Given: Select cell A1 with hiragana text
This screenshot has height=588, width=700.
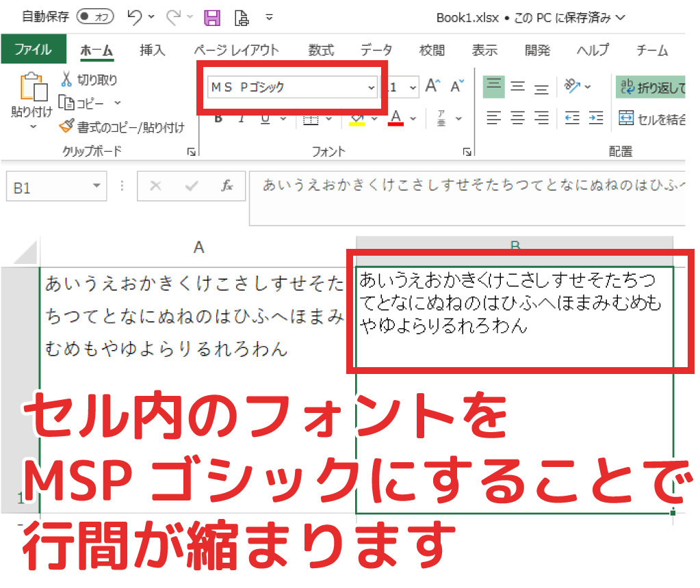Looking at the screenshot, I should [x=198, y=315].
